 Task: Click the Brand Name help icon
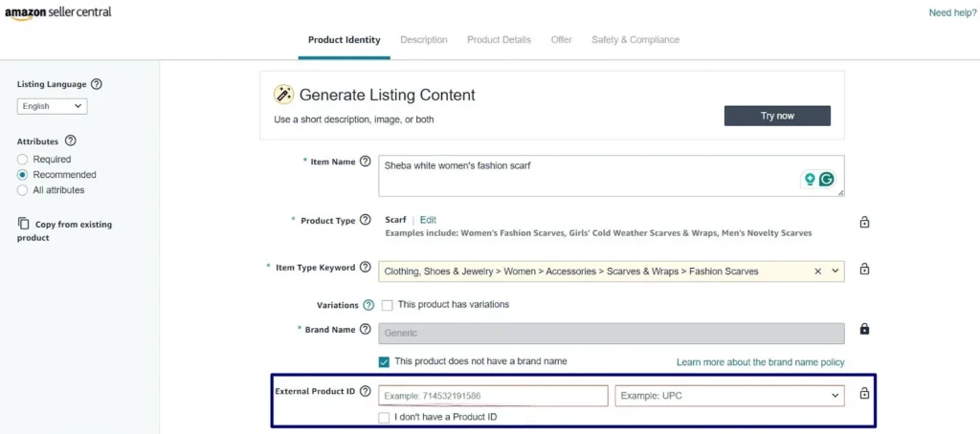pos(366,329)
